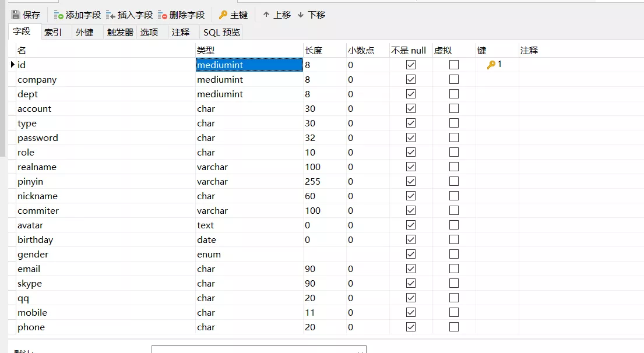644x353 pixels.
Task: Open the default value combo box at bottom
Action: pyautogui.click(x=259, y=350)
